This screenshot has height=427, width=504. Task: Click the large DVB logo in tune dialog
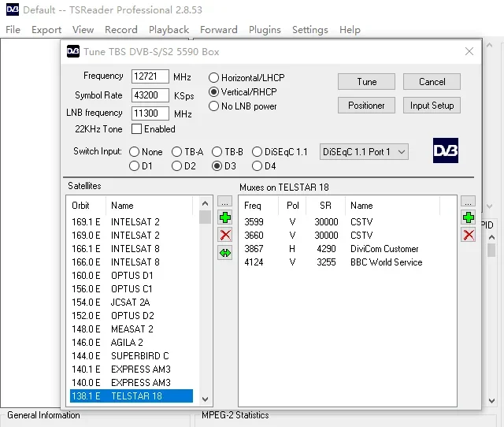click(446, 150)
